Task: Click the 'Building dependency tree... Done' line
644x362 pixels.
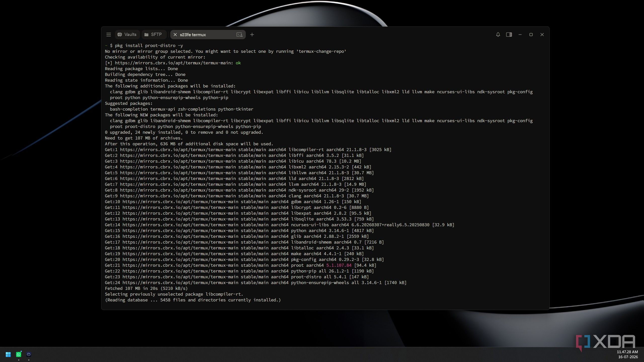Action: (145, 74)
